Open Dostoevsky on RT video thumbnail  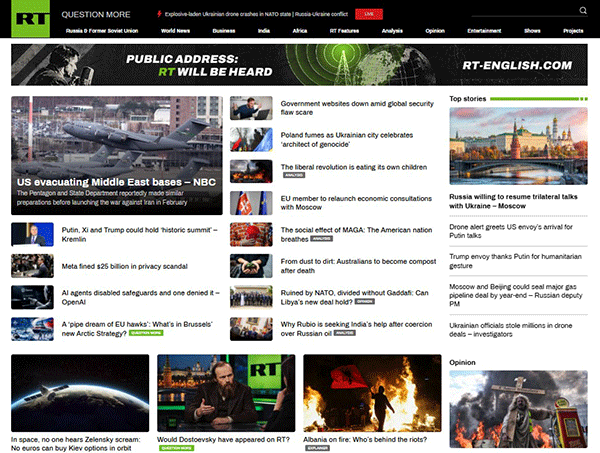pyautogui.click(x=226, y=393)
